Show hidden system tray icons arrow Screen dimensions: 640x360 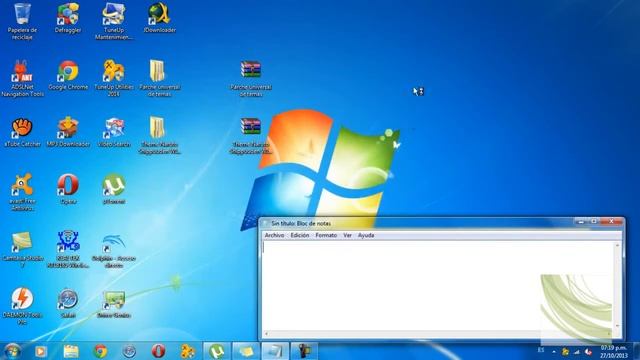pos(554,351)
